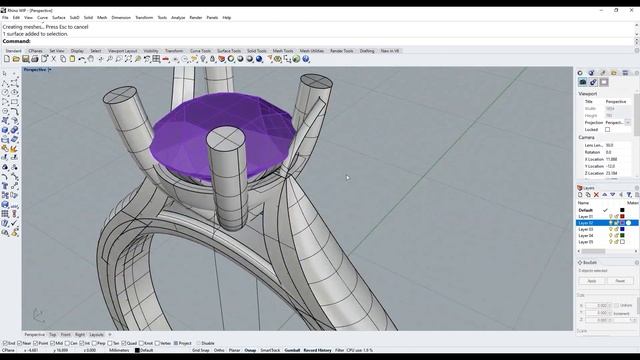Click the Lock padlock icon
Screen dimensions: 640x360
pos(212,59)
